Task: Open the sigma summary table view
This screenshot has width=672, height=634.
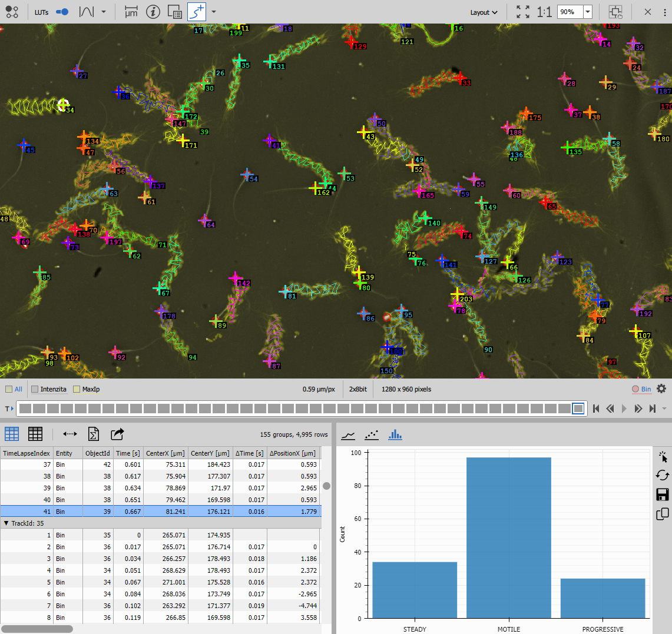Action: [x=94, y=434]
